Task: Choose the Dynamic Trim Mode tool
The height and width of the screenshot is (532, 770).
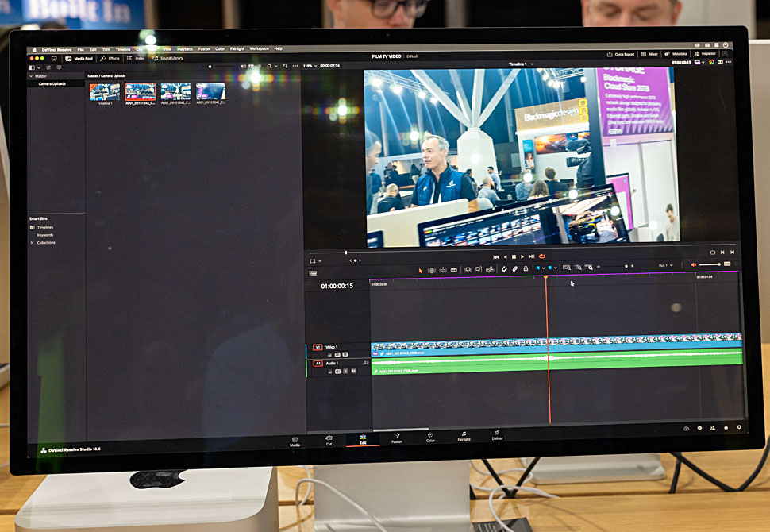Action: coord(443,270)
